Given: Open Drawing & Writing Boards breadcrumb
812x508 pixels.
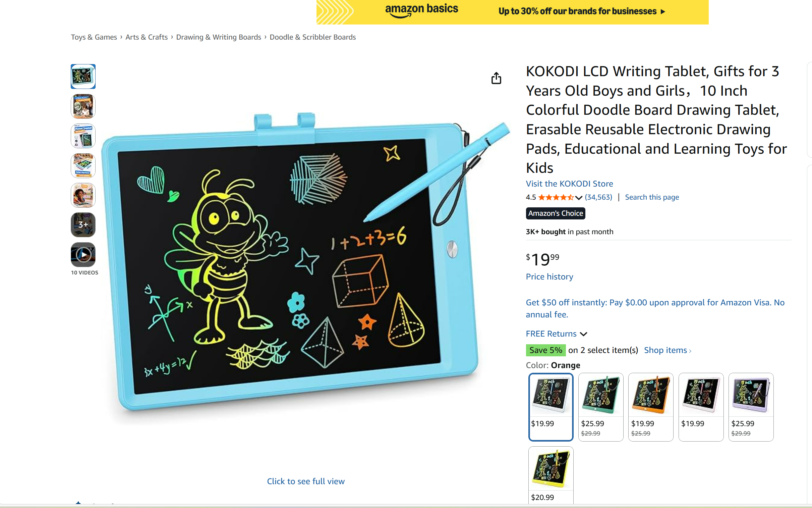Looking at the screenshot, I should click(x=219, y=37).
